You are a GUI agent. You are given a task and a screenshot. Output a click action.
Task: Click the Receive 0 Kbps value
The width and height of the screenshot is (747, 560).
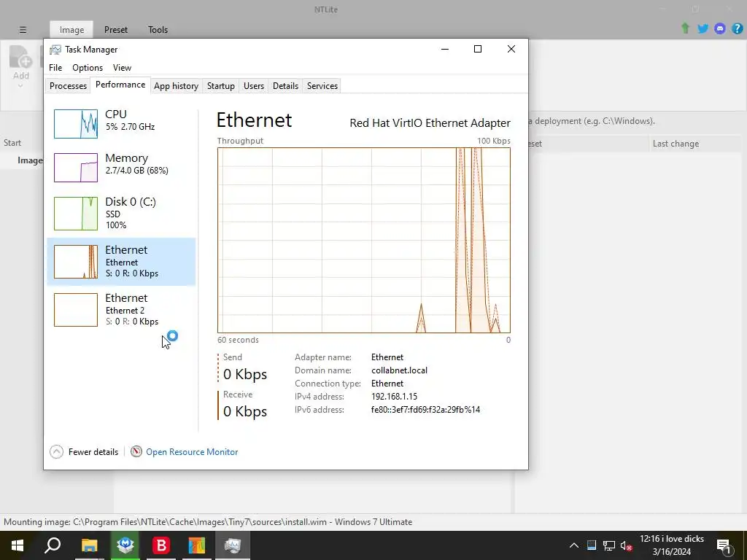tap(245, 411)
